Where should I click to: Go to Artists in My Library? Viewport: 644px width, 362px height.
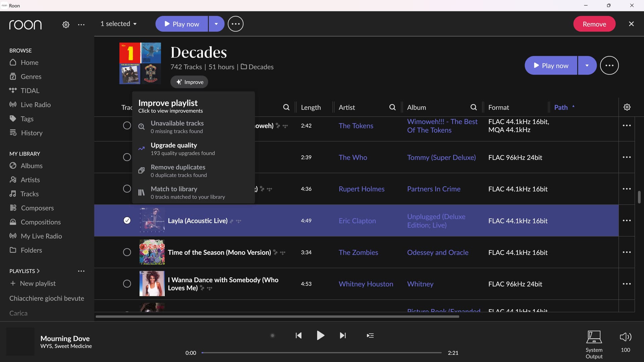coord(30,180)
